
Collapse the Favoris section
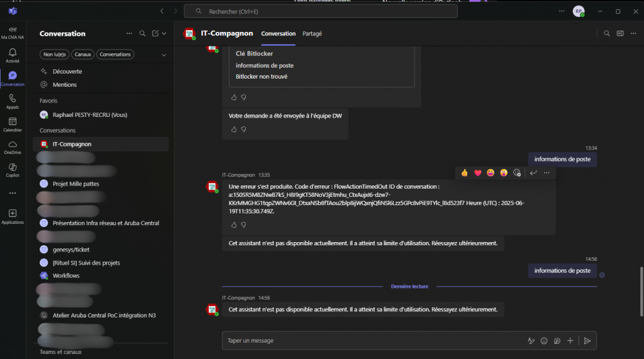(48, 101)
